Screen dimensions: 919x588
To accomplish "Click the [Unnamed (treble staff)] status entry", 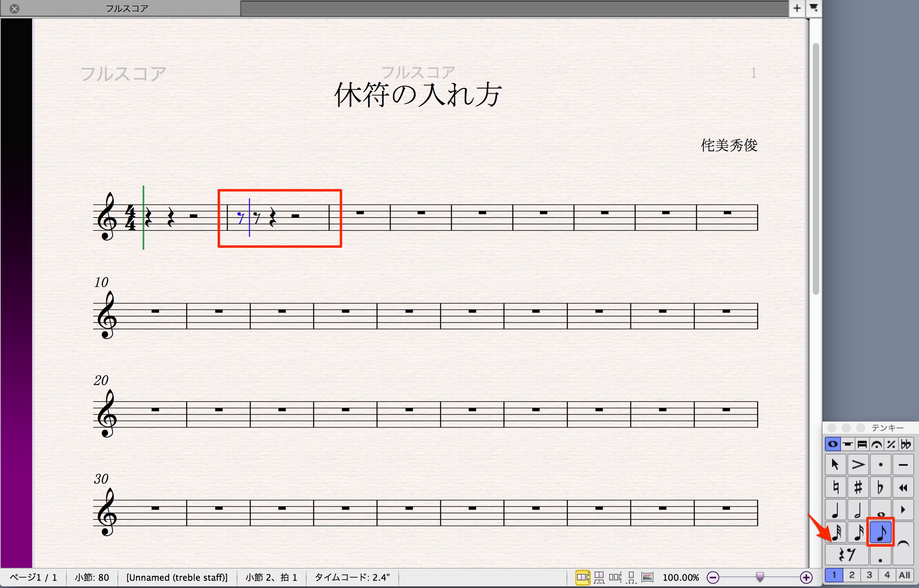I will click(177, 578).
